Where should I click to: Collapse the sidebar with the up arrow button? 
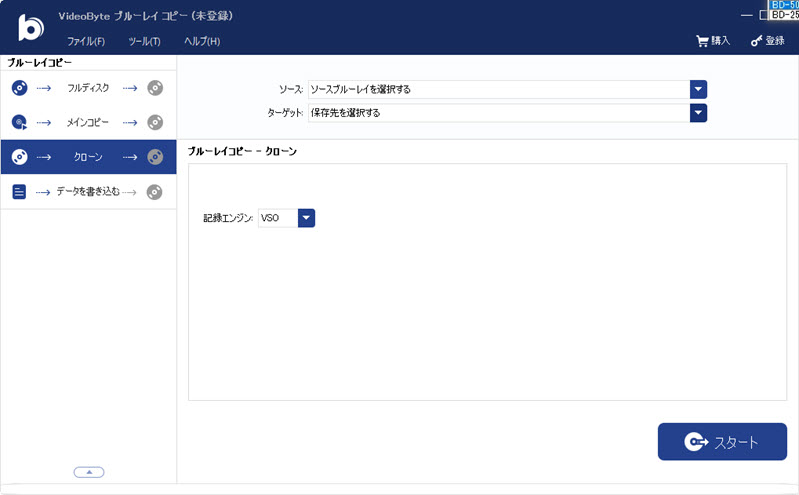[89, 472]
